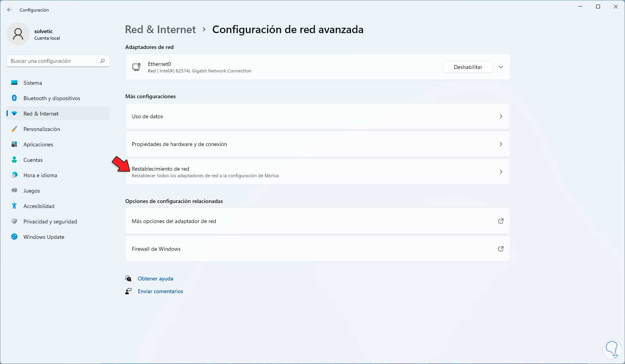Open Restablecimiento de red via its chevron
The height and width of the screenshot is (364, 625).
(501, 172)
